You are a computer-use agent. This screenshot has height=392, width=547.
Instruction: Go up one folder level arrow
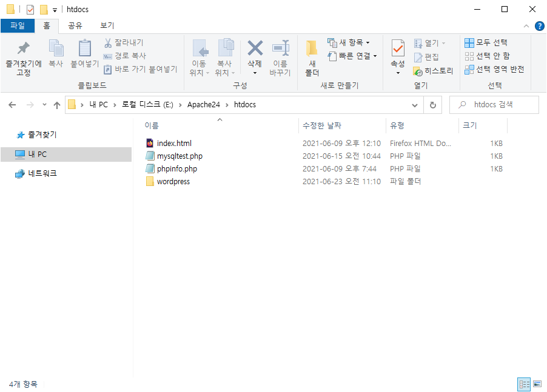pyautogui.click(x=57, y=105)
